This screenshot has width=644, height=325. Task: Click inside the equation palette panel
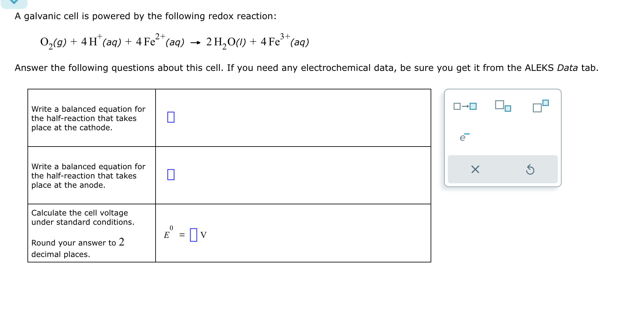click(x=502, y=137)
